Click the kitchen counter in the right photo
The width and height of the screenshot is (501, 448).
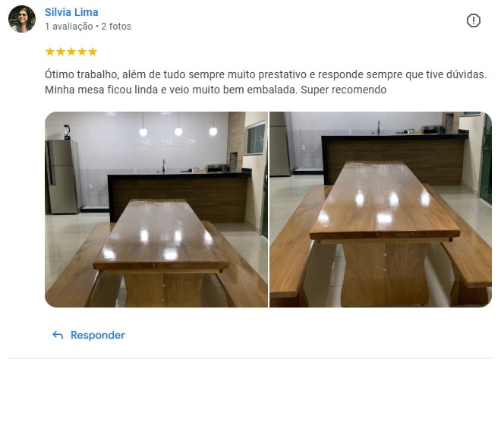pos(395,159)
